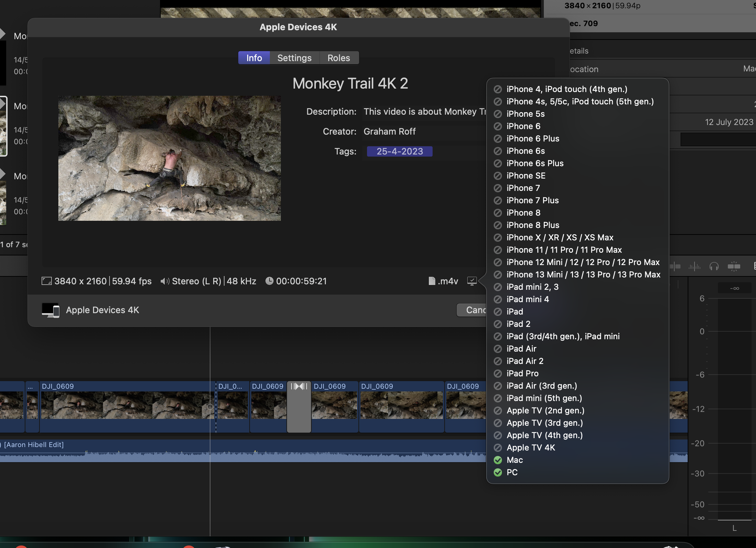Click the solo headphones icon
Image resolution: width=756 pixels, height=548 pixels.
click(x=714, y=266)
